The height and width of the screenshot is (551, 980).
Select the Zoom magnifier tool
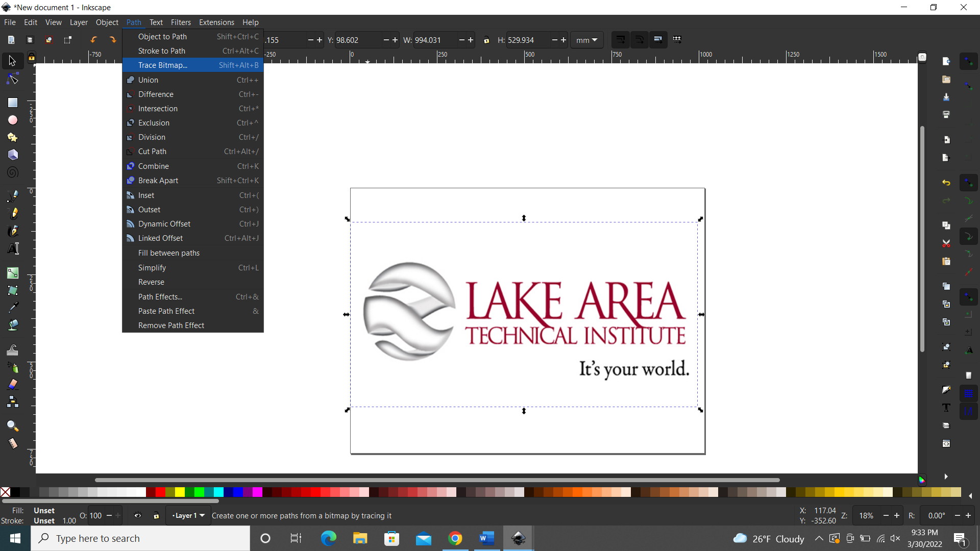[12, 425]
